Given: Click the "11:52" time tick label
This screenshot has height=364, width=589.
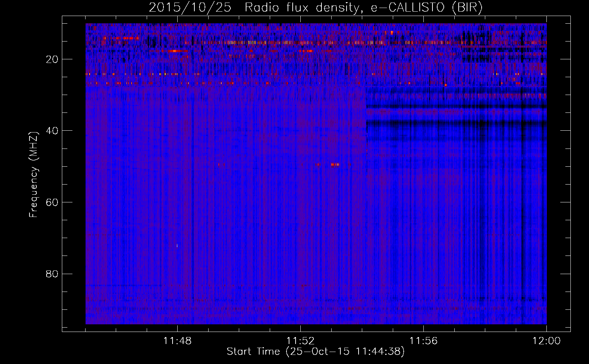Looking at the screenshot, I should 300,341.
